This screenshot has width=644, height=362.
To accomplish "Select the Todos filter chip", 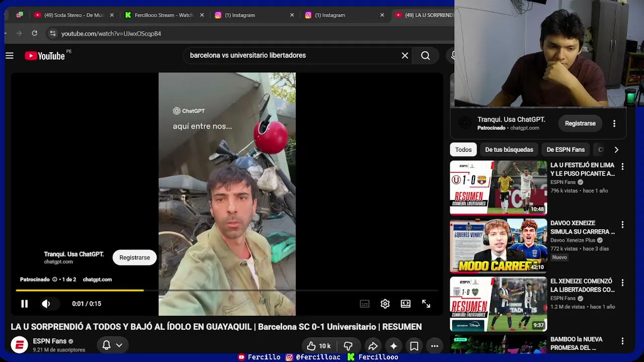I will coord(463,149).
